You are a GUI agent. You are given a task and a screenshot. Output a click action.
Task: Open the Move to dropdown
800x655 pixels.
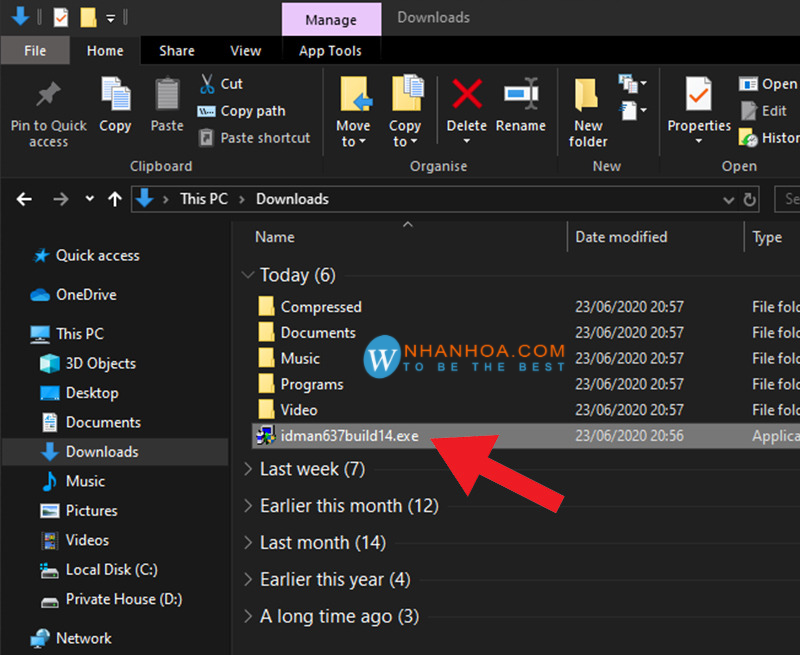pyautogui.click(x=353, y=134)
